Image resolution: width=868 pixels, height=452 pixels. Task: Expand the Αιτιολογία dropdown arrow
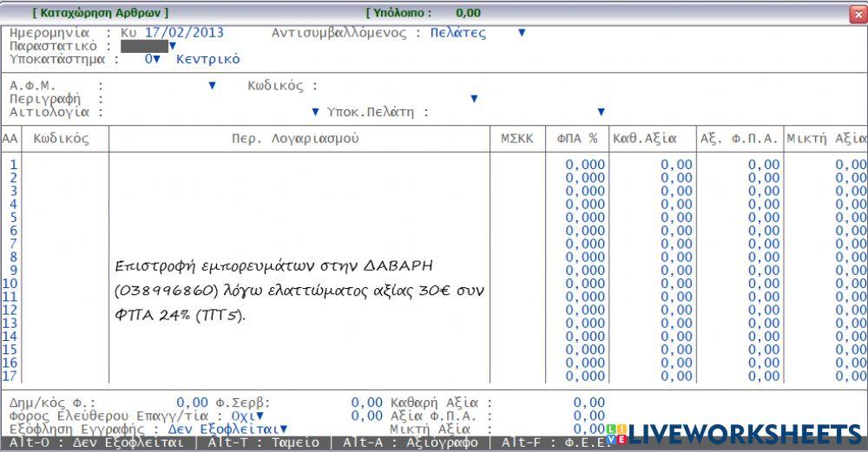315,112
